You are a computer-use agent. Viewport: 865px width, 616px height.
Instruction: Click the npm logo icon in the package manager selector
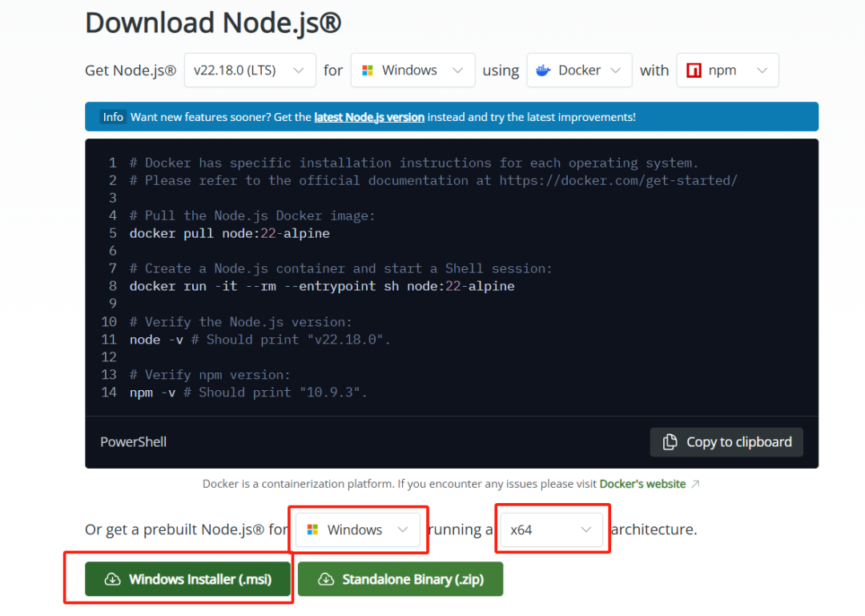[694, 70]
